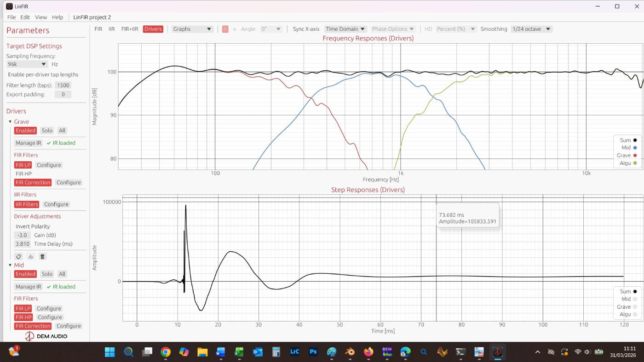Toggle the Grave driver Enabled button
The image size is (644, 362).
click(x=25, y=130)
